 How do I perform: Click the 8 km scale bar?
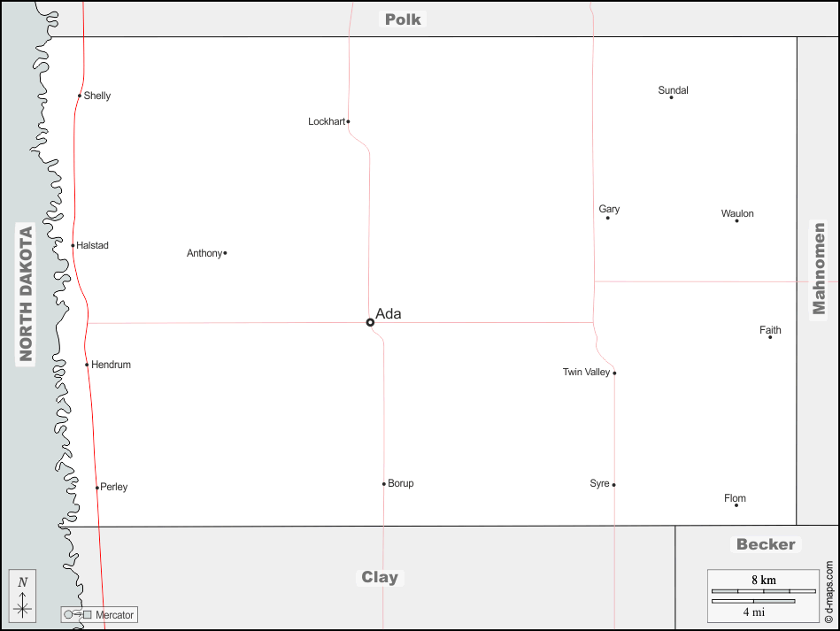[763, 590]
